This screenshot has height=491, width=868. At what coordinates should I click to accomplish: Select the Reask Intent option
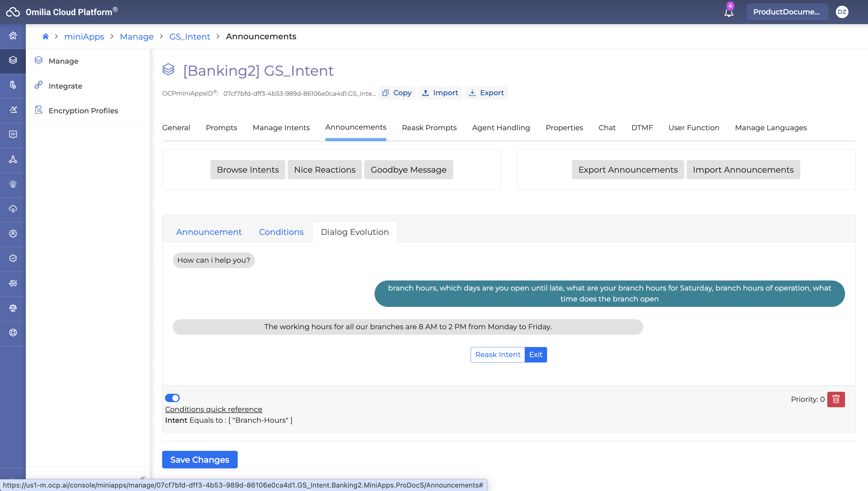tap(497, 354)
